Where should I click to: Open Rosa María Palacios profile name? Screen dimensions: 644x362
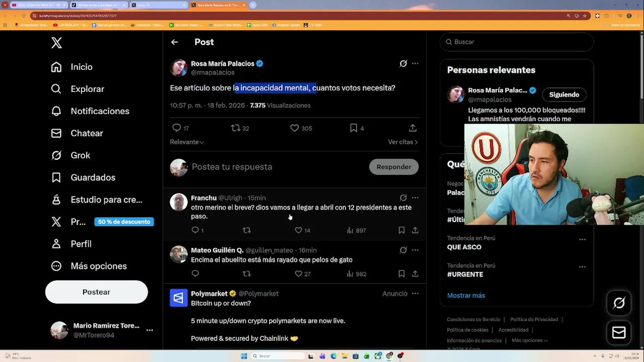pyautogui.click(x=222, y=64)
